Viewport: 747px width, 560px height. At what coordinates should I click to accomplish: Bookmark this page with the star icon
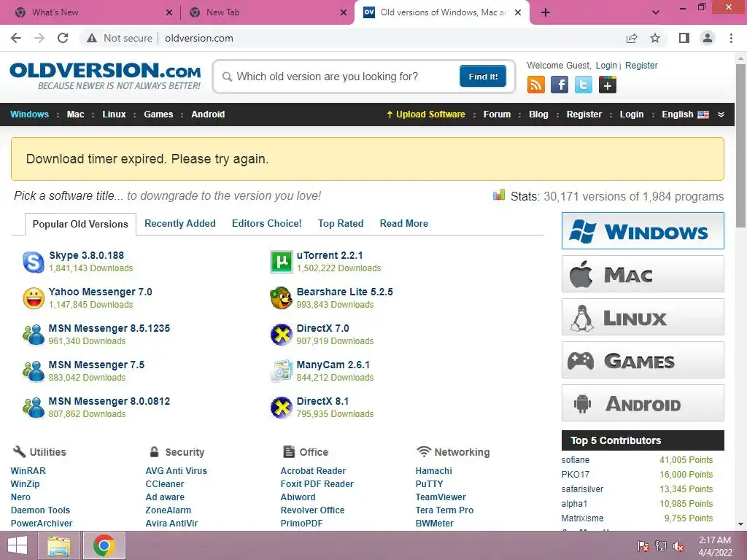(x=655, y=38)
